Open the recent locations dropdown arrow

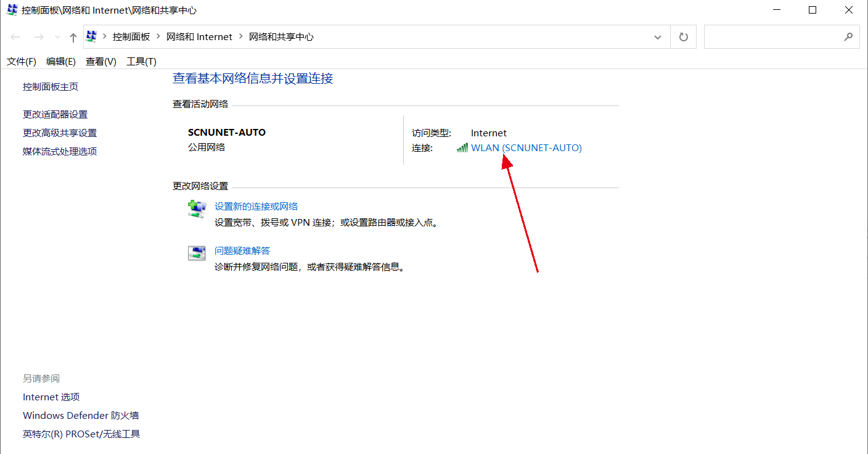[57, 37]
